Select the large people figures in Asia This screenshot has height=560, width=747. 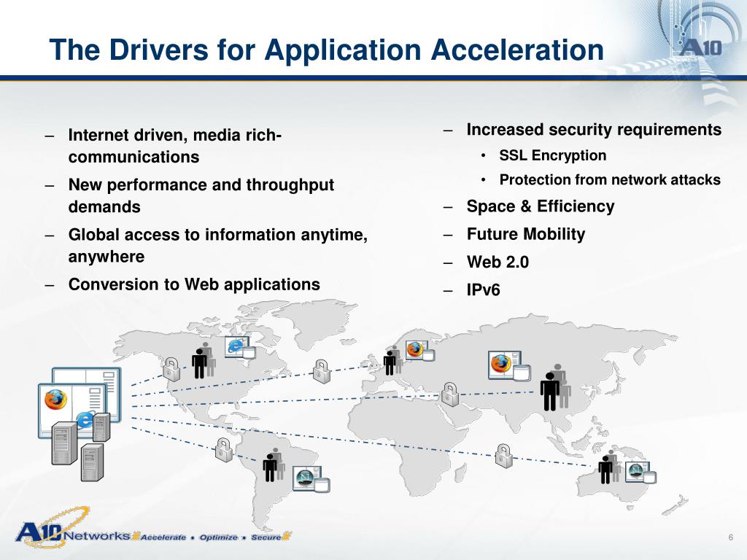click(555, 388)
